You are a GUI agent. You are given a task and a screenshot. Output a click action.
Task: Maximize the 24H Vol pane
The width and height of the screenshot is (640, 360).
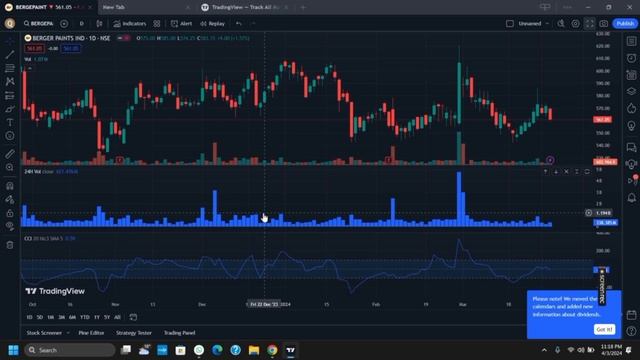click(587, 172)
